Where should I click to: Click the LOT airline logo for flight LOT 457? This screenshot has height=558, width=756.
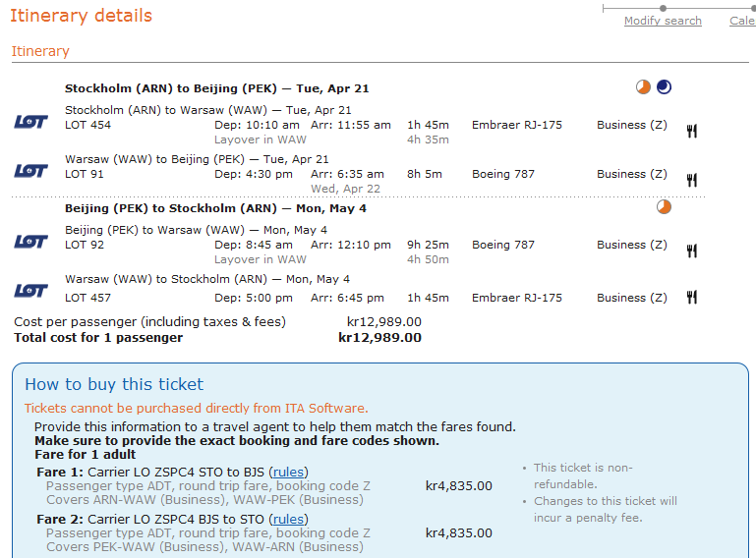tap(30, 291)
